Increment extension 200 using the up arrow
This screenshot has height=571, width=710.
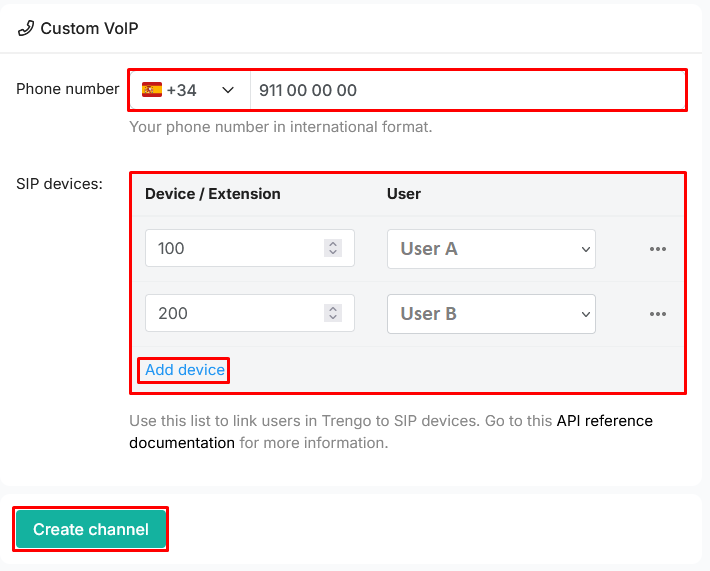point(333,308)
